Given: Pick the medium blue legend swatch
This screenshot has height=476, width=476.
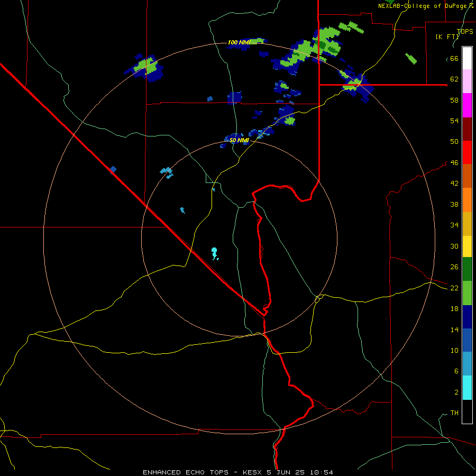Looking at the screenshot, I should coord(467,340).
